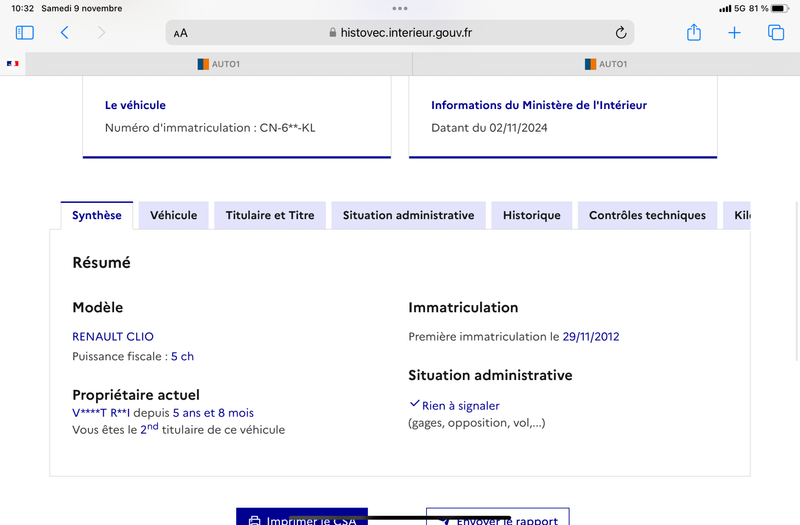The height and width of the screenshot is (525, 800).
Task: Open the Véhicule tab
Action: [x=173, y=215]
